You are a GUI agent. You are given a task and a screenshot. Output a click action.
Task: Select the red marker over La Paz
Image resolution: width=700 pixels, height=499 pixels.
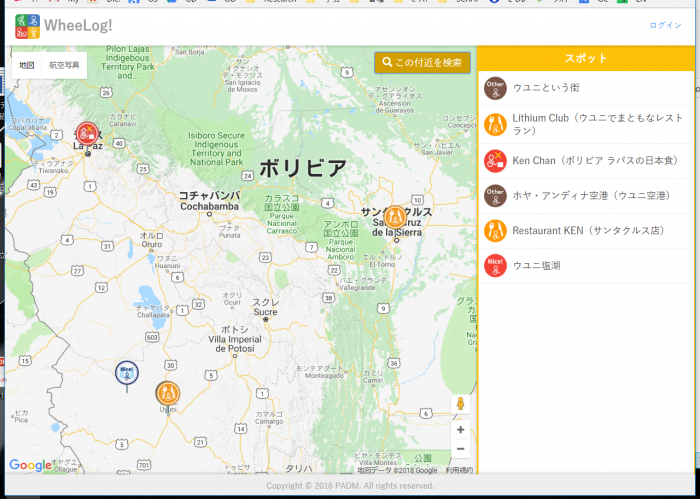[x=87, y=133]
